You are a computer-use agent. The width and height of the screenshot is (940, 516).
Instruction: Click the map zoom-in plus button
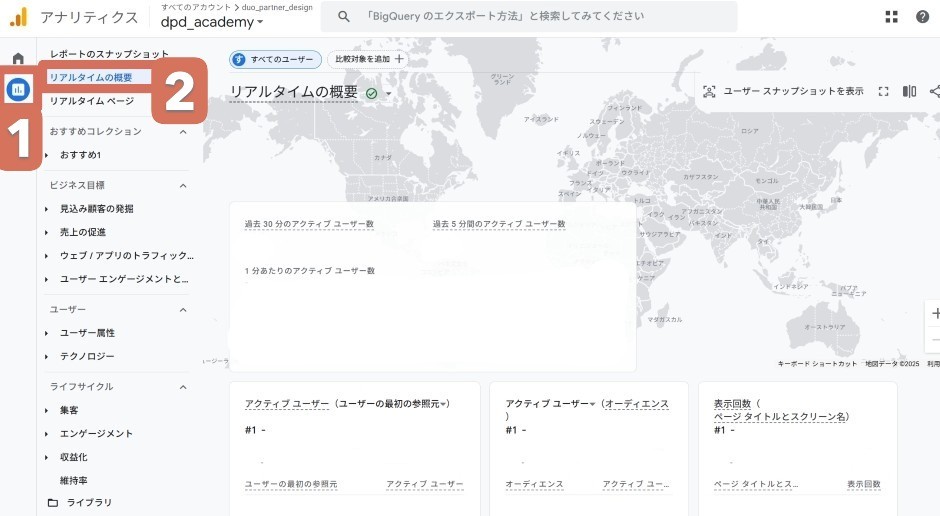pos(934,313)
